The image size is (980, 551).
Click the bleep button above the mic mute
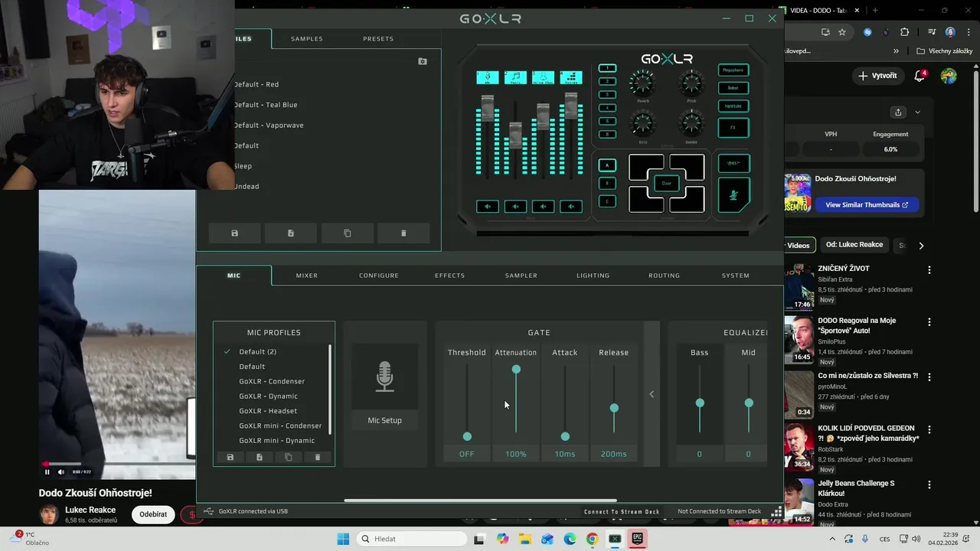[x=733, y=163]
